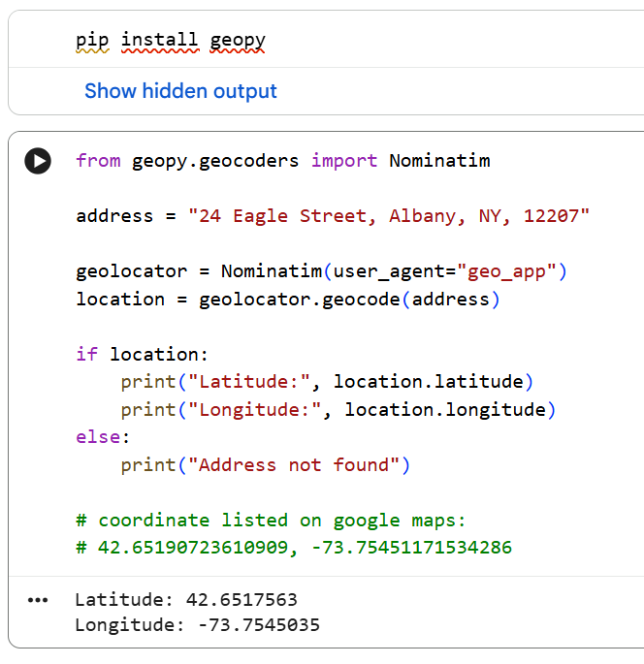The width and height of the screenshot is (644, 664).
Task: Run the geocoding code cell
Action: [38, 161]
